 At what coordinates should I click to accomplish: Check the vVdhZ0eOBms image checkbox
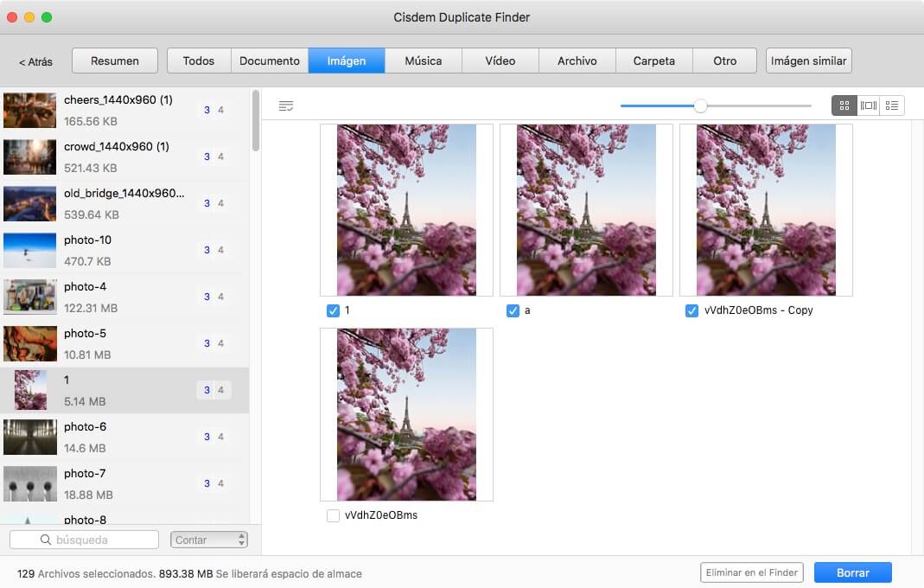coord(333,515)
